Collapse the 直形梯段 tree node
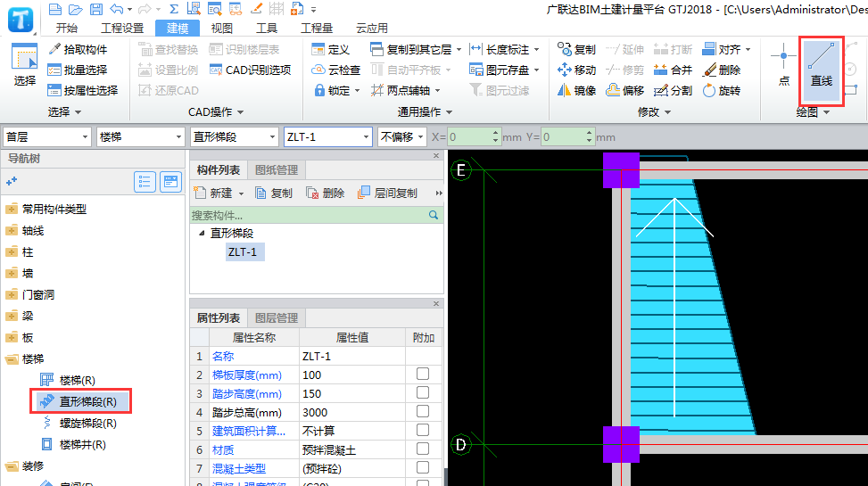868x486 pixels. click(202, 233)
